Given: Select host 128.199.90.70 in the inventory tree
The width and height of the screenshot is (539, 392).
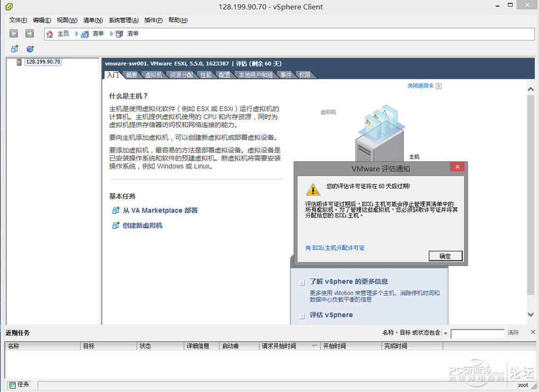Looking at the screenshot, I should tap(43, 62).
